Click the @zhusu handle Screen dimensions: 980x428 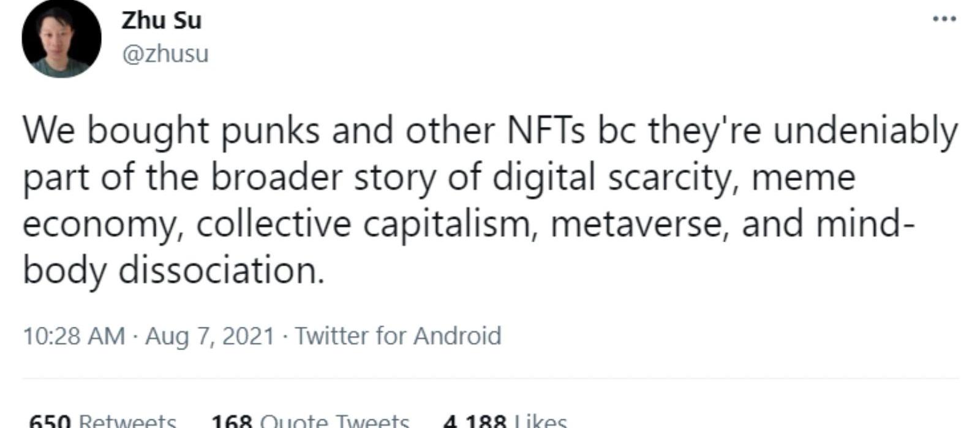(165, 54)
